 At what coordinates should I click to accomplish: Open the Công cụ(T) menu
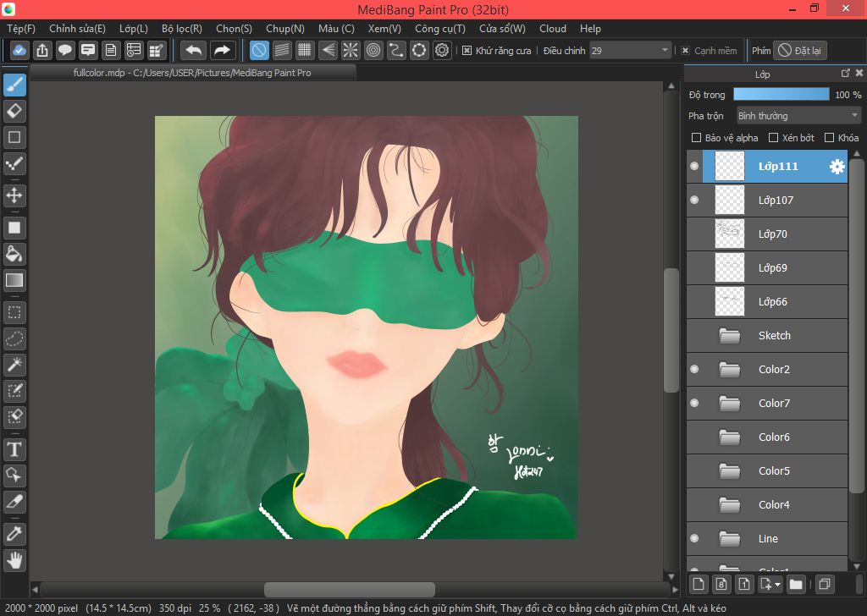click(x=440, y=29)
